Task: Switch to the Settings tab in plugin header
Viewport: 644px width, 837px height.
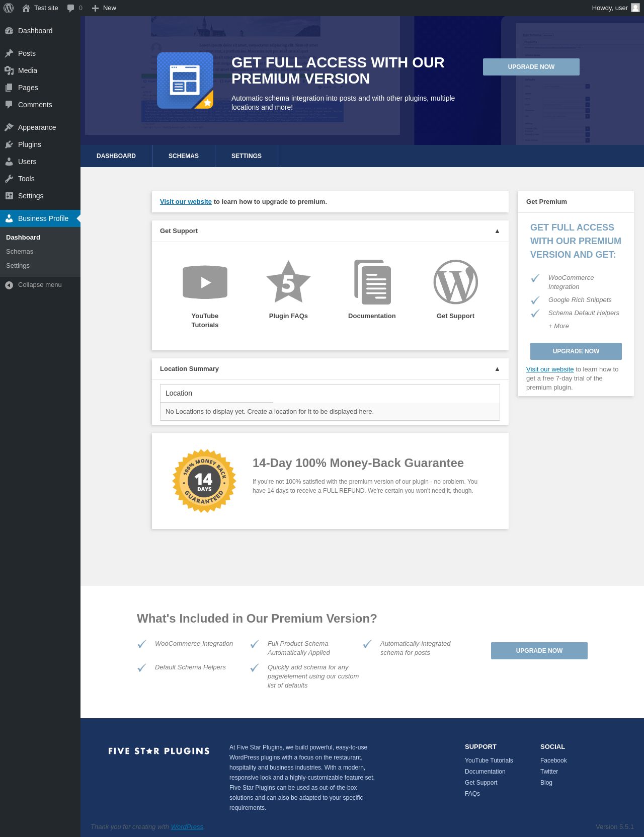Action: [x=247, y=156]
